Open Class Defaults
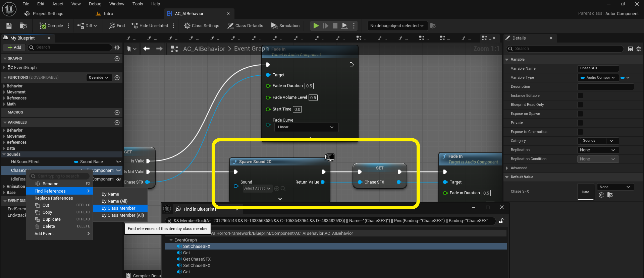Screen dimensions: 644x278 pyautogui.click(x=245, y=26)
